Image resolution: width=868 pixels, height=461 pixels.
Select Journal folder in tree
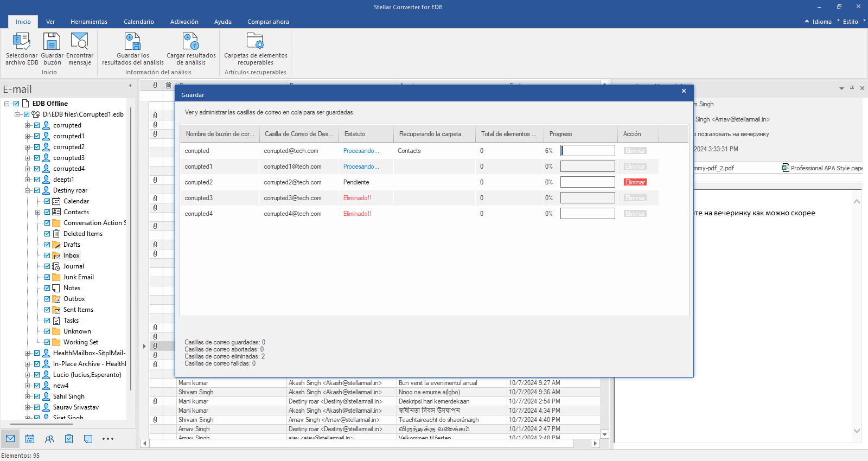click(73, 266)
